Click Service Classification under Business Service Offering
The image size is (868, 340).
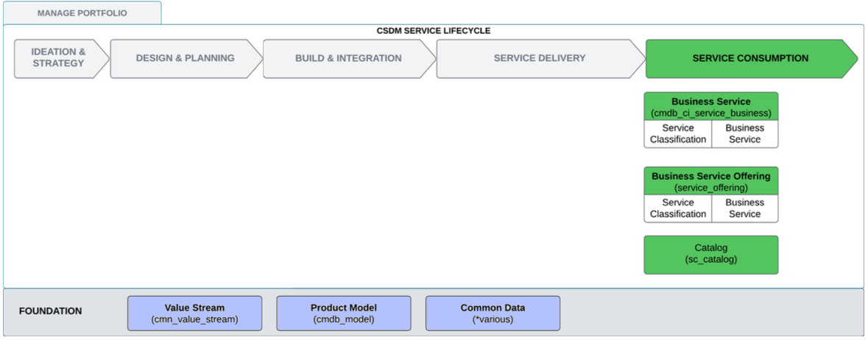(678, 208)
